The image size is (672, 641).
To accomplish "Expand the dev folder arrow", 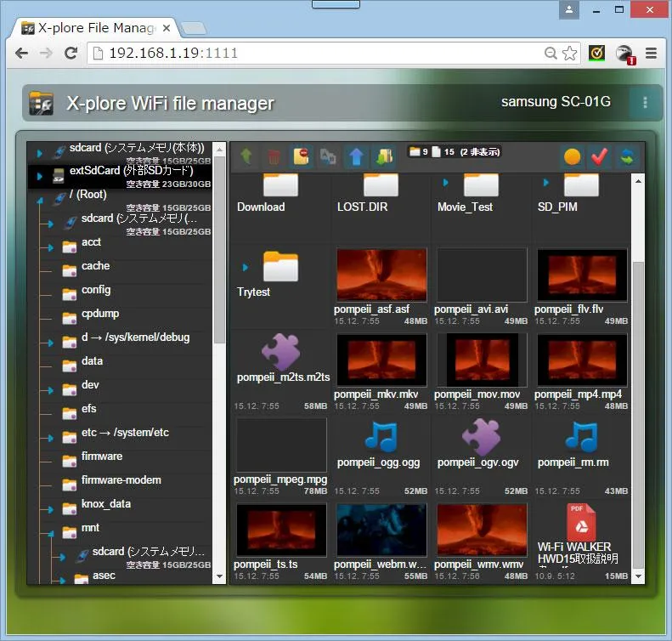I will tap(51, 390).
